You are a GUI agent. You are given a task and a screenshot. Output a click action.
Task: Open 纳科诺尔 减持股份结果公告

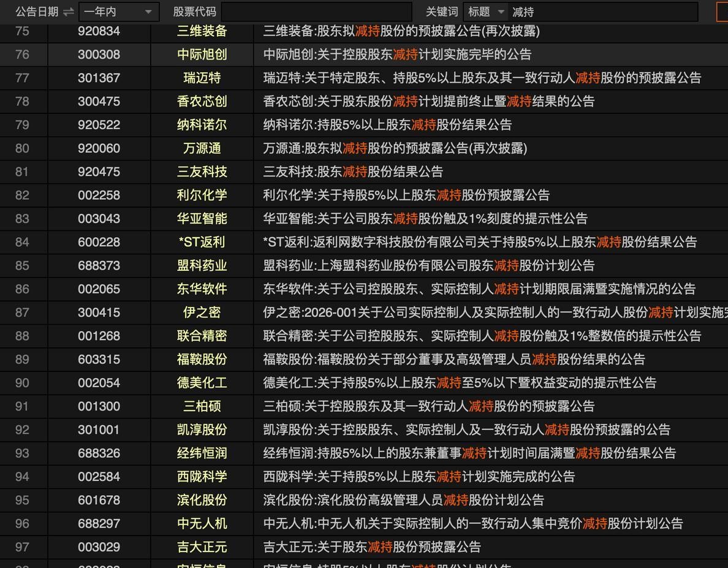(388, 125)
